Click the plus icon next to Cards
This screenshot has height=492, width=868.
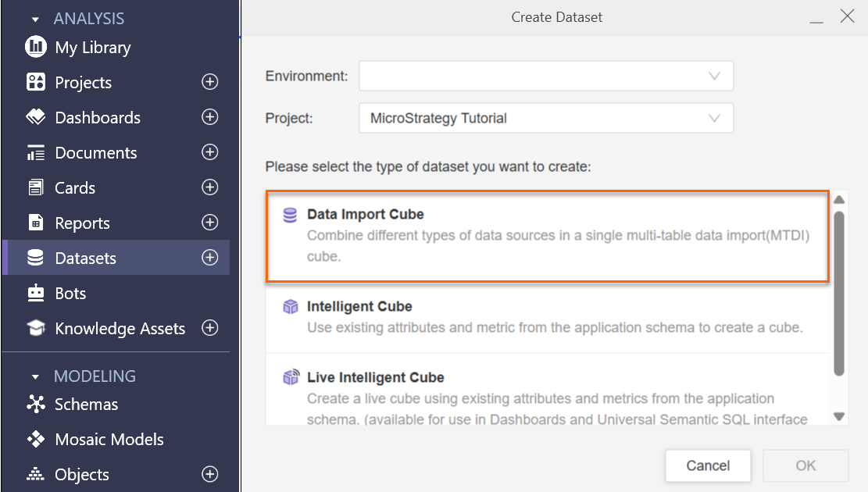[209, 187]
